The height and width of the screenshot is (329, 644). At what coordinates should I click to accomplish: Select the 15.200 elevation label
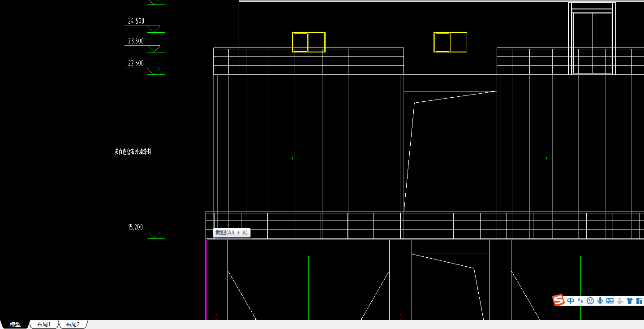(x=136, y=227)
